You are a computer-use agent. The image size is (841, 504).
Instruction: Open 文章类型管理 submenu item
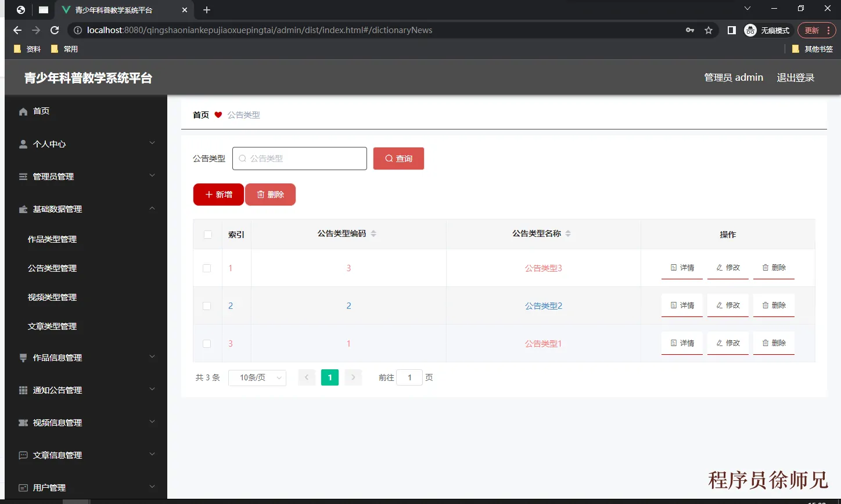(x=52, y=326)
